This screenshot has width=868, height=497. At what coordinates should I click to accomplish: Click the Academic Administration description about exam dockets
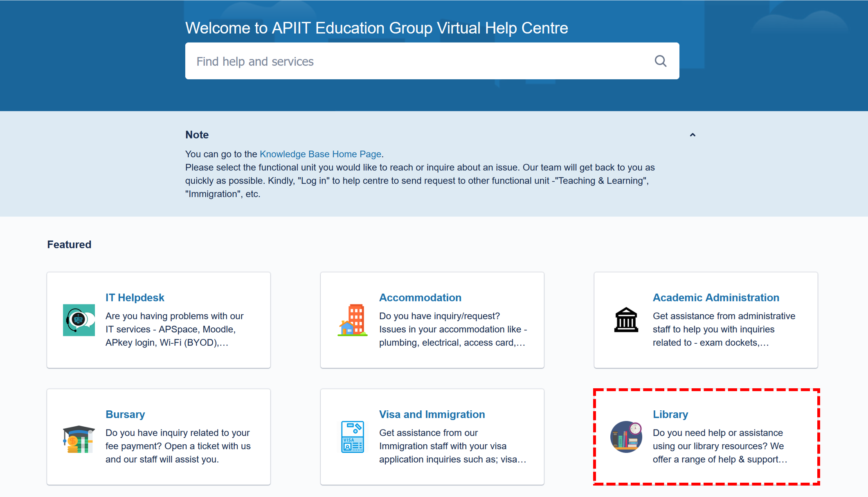click(x=724, y=329)
